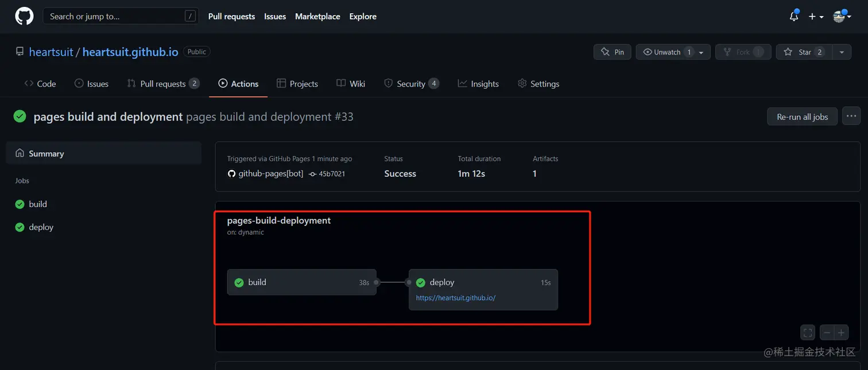Go to Explore
The height and width of the screenshot is (370, 868).
coord(363,16)
